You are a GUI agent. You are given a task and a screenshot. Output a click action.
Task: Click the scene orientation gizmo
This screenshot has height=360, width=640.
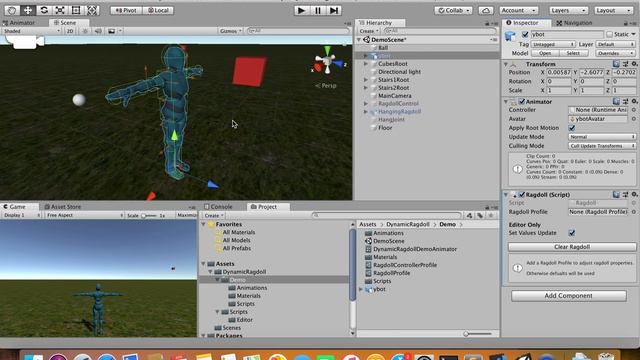tap(327, 62)
